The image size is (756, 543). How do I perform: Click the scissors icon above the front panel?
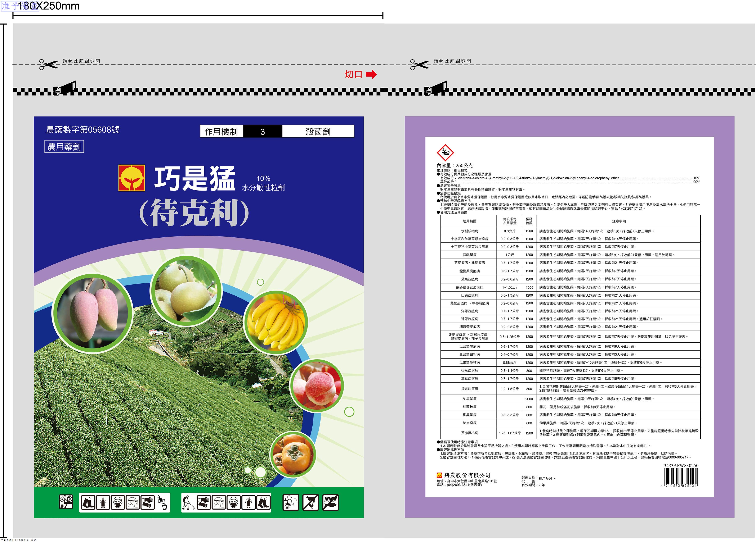pyautogui.click(x=48, y=64)
